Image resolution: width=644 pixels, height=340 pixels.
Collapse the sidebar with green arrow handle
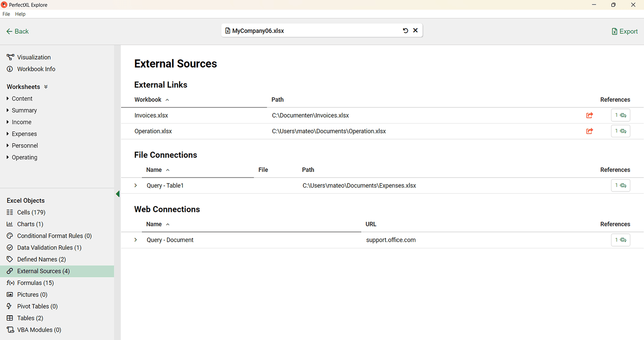[x=118, y=194]
